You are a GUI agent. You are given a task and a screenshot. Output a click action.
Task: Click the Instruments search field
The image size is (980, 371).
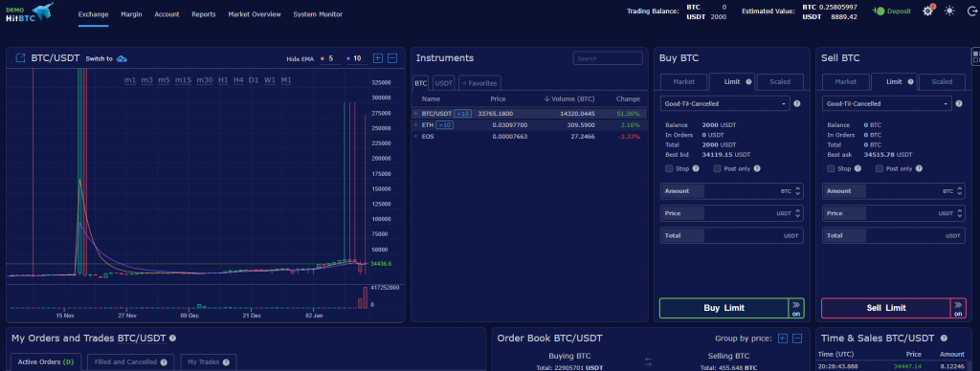tap(608, 58)
